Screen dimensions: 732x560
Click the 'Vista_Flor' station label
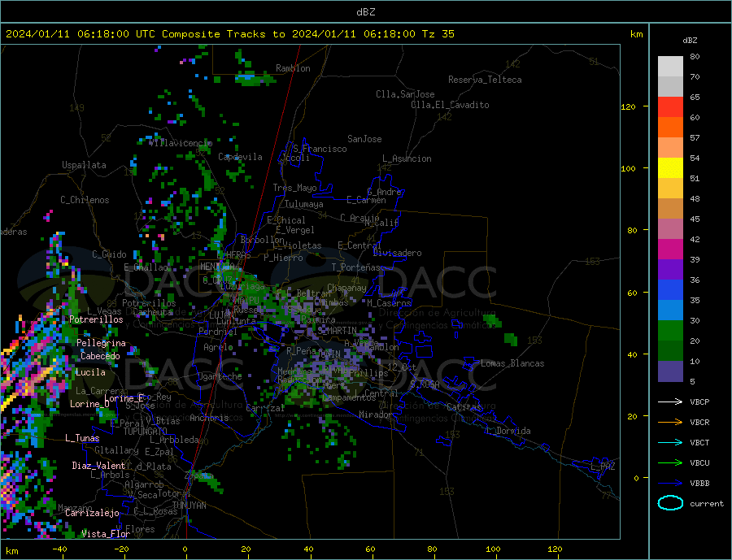[106, 534]
